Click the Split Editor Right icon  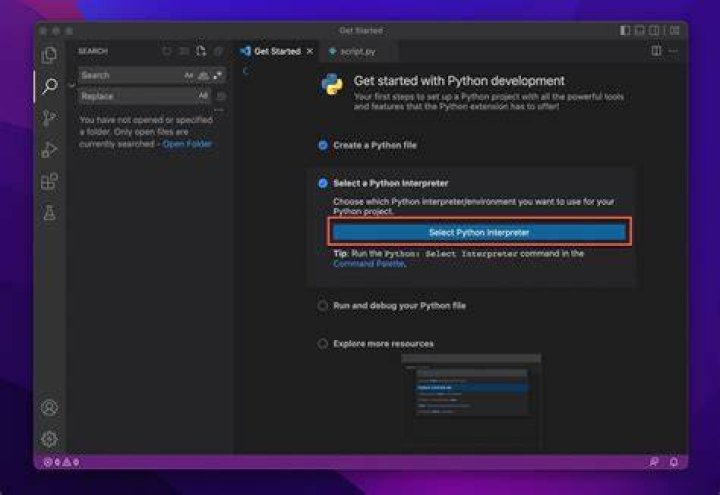657,51
